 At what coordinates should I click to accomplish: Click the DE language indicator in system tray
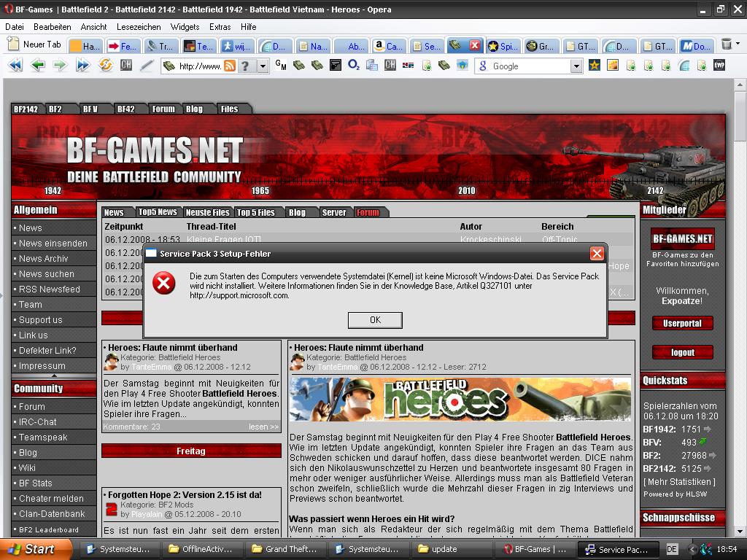672,549
